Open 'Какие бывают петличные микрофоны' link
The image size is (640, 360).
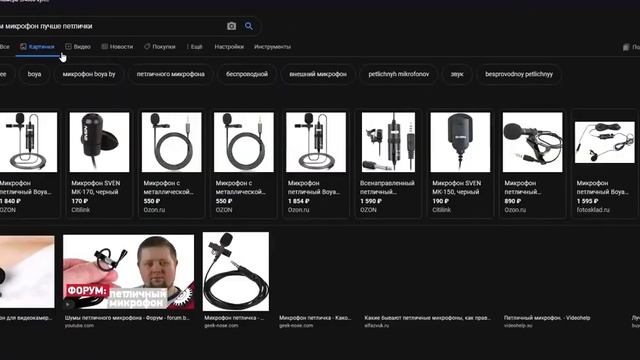427,318
